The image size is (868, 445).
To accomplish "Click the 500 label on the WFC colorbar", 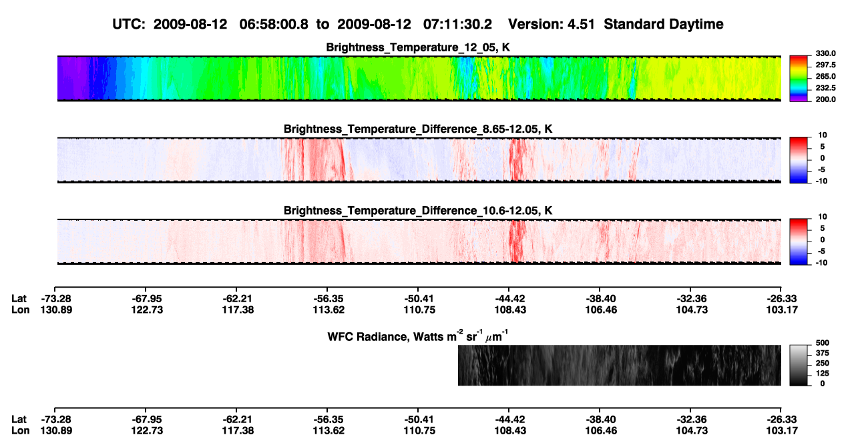I will point(822,343).
